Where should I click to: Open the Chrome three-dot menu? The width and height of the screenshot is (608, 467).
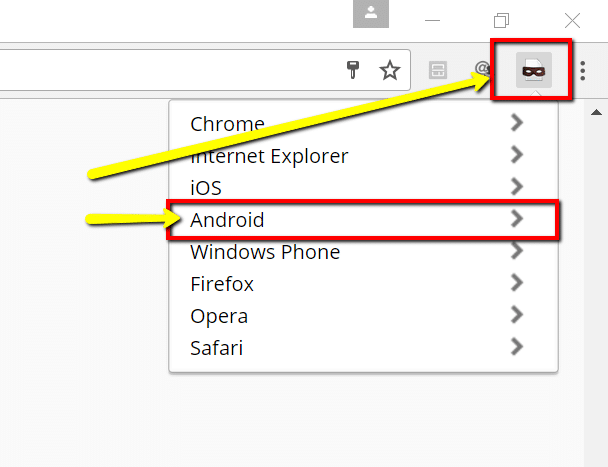point(582,71)
